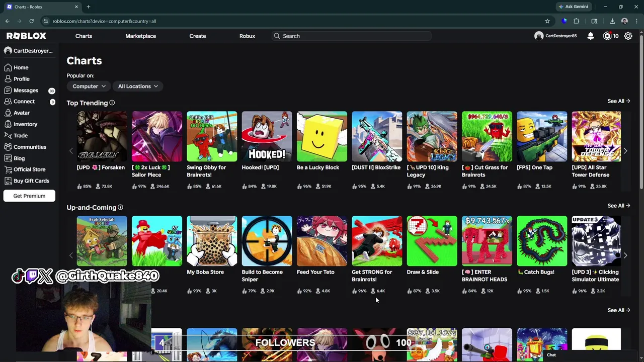Viewport: 644px width, 362px height.
Task: Go back in the browser
Action: point(8,21)
